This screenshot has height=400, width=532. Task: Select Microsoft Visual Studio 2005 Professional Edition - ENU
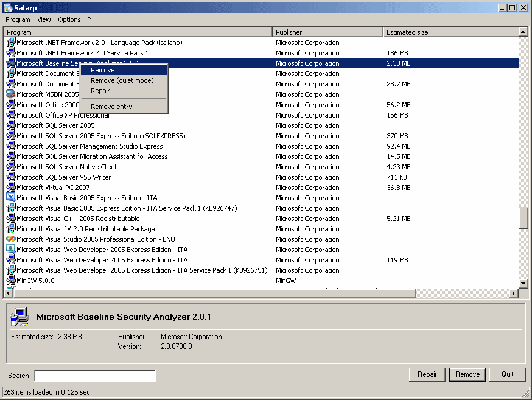coord(96,239)
